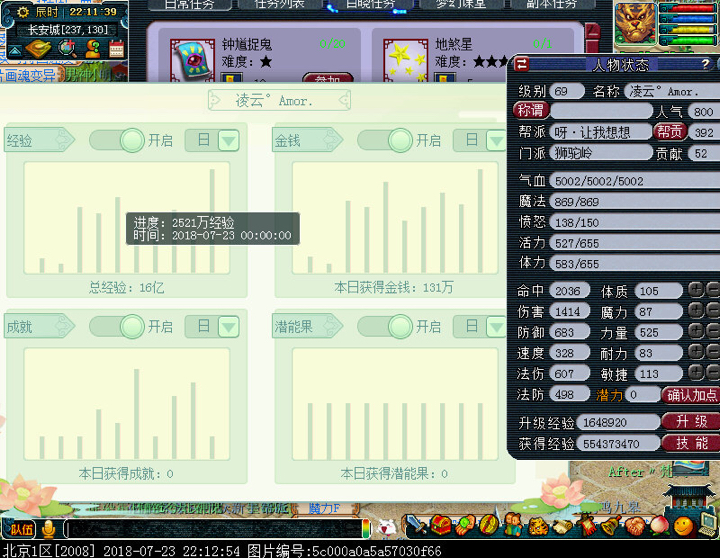The image size is (720, 558).
Task: Switch to the 任务列表 tab
Action: coord(280,4)
